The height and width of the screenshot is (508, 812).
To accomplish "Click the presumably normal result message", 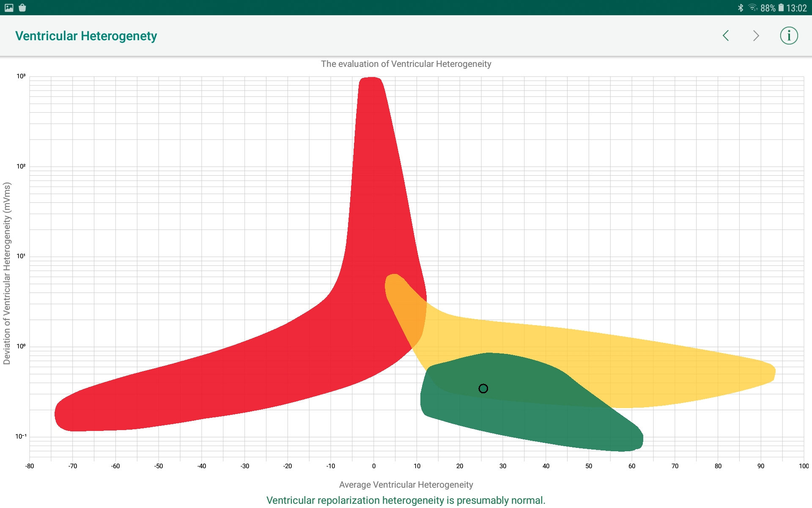I will tap(406, 500).
